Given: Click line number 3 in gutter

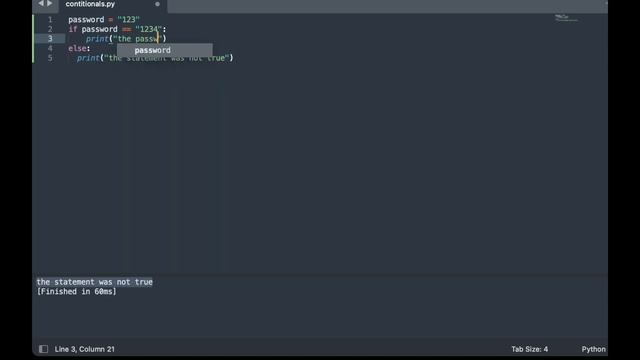Looking at the screenshot, I should tap(50, 39).
